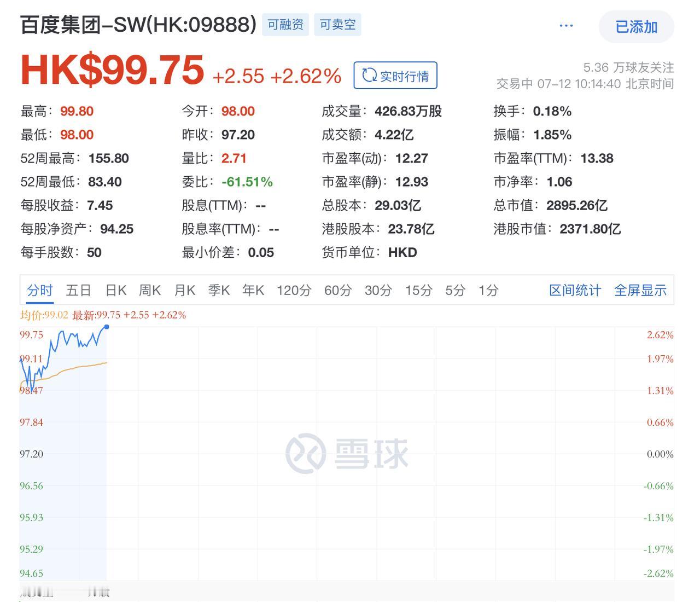Click the 市净率 value 1.06
The width and height of the screenshot is (700, 602).
coord(559,182)
